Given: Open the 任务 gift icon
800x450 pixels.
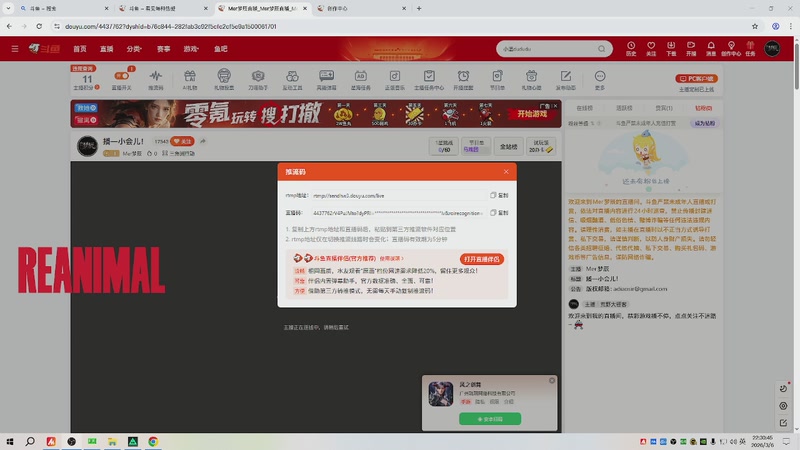Looking at the screenshot, I should [x=751, y=48].
